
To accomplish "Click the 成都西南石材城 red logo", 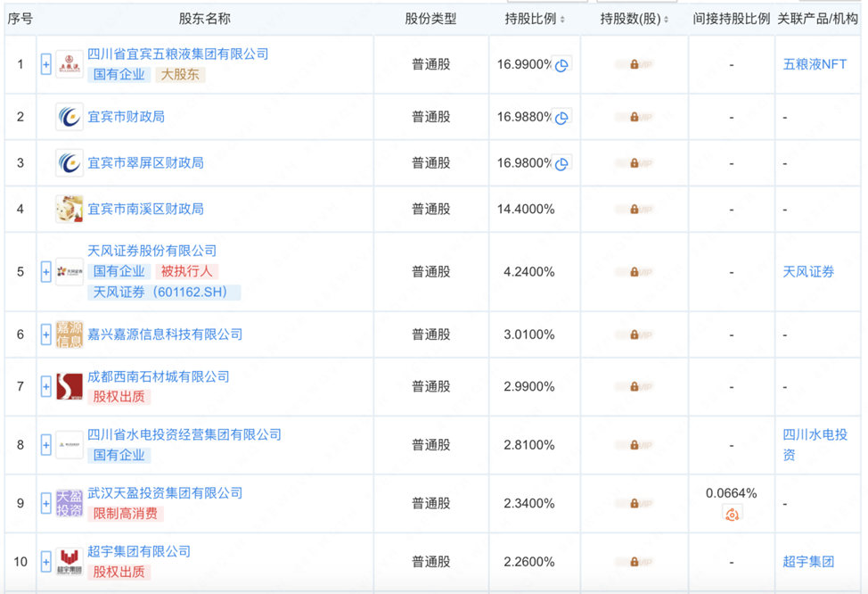I will pos(70,386).
